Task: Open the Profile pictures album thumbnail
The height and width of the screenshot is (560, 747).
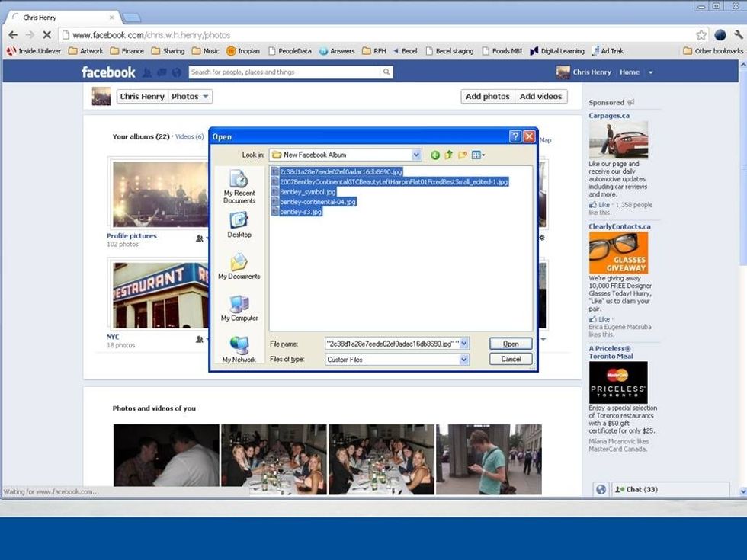Action: pyautogui.click(x=160, y=194)
